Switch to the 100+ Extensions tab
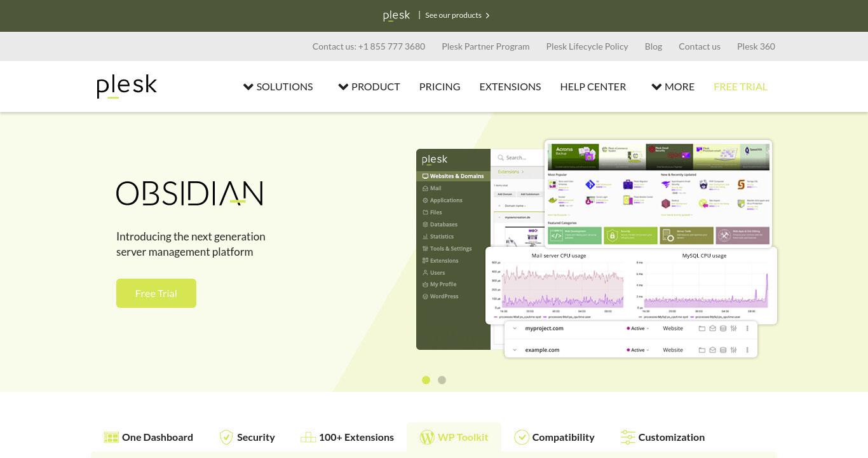868x458 pixels. [x=347, y=437]
